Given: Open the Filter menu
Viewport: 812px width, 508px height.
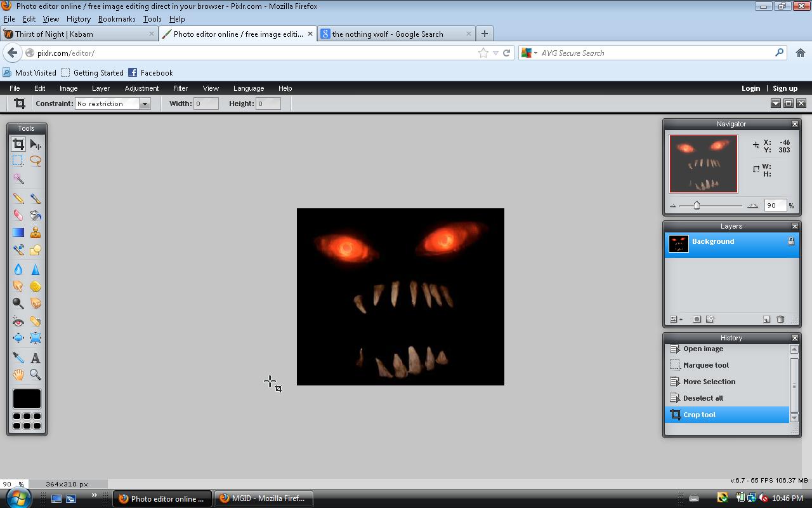Looking at the screenshot, I should (180, 88).
